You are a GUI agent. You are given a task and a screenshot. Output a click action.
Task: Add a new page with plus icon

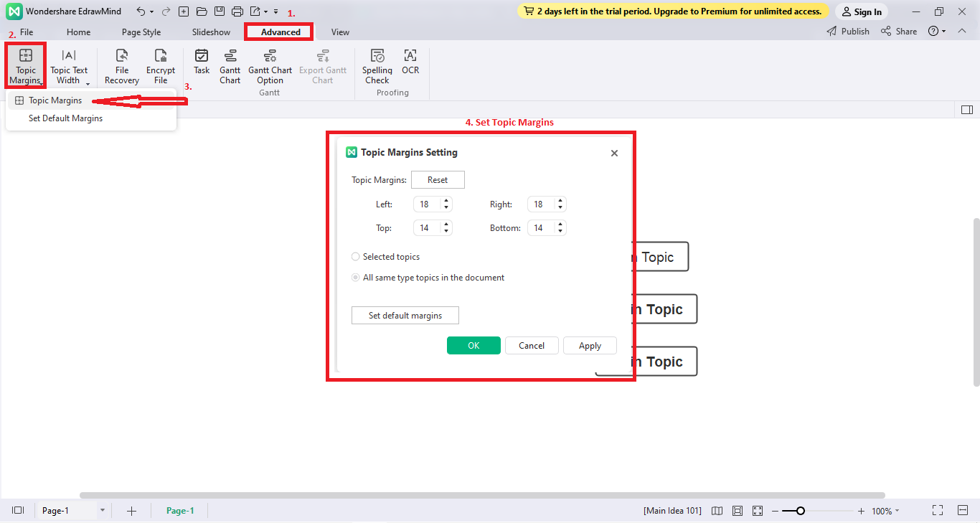[132, 511]
